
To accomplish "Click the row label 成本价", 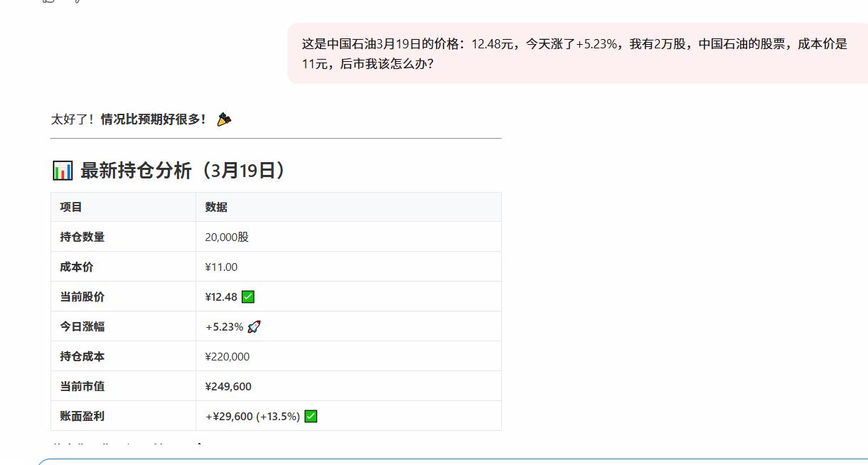I will point(76,267).
